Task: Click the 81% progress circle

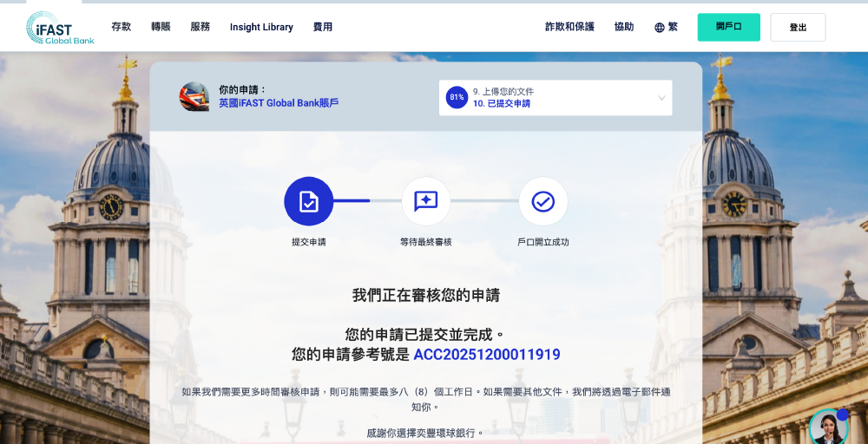Action: tap(457, 97)
